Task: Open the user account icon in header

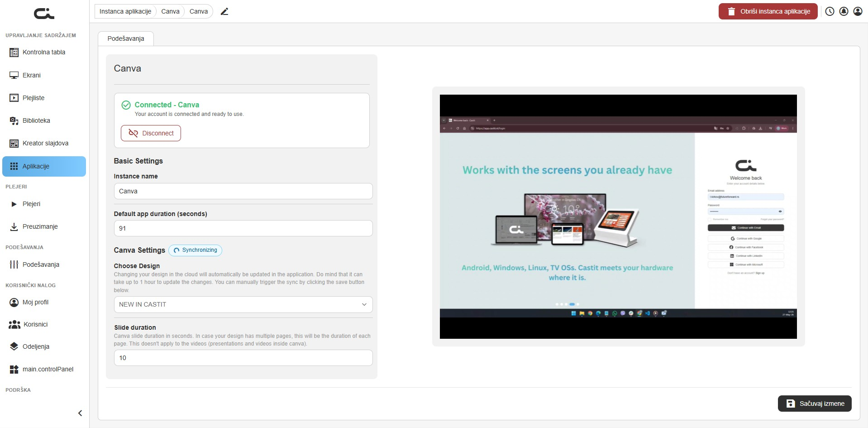Action: (x=858, y=11)
